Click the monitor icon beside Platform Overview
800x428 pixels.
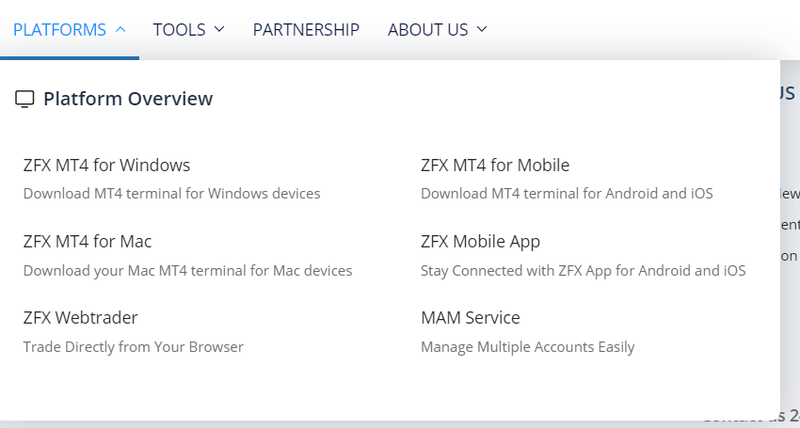click(24, 99)
